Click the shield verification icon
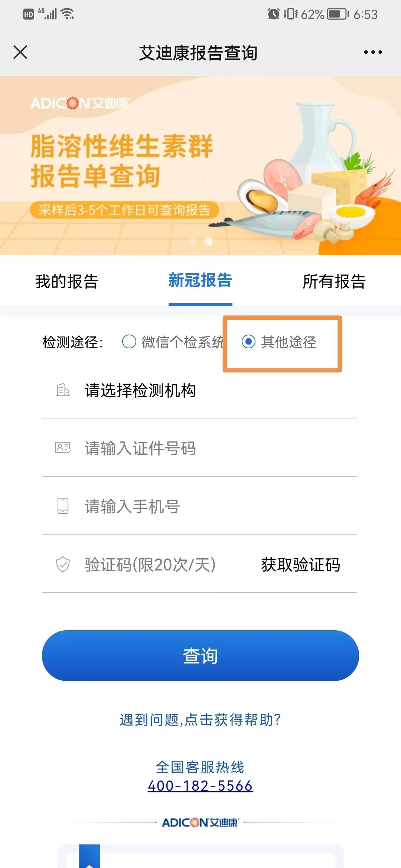 pyautogui.click(x=63, y=564)
